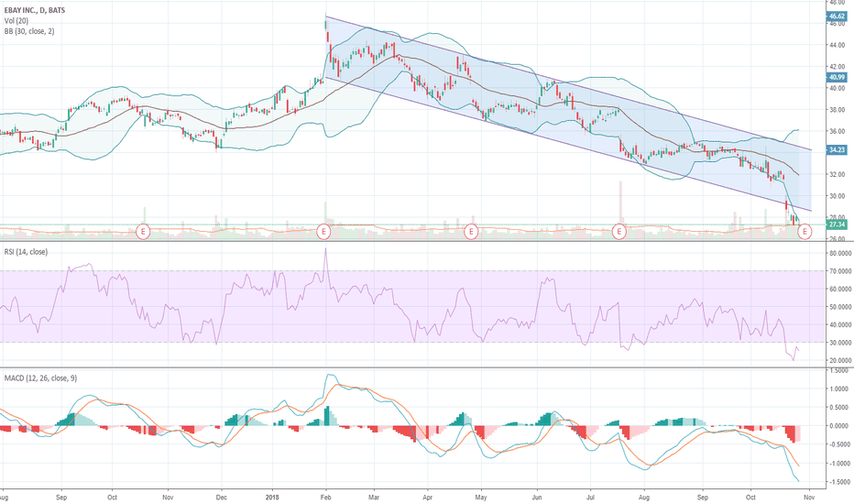The height and width of the screenshot is (504, 854).
Task: Click the 30.0000 RSI scale value
Action: tap(840, 343)
